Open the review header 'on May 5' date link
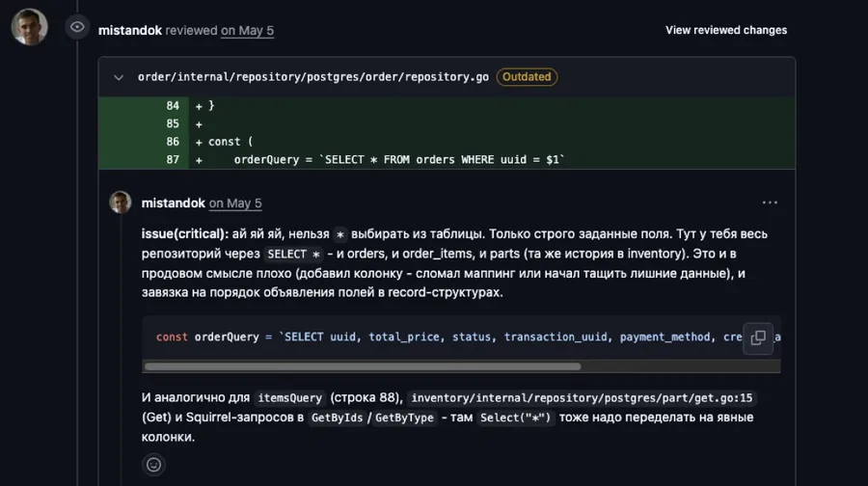Image resolution: width=868 pixels, height=486 pixels. click(x=247, y=31)
